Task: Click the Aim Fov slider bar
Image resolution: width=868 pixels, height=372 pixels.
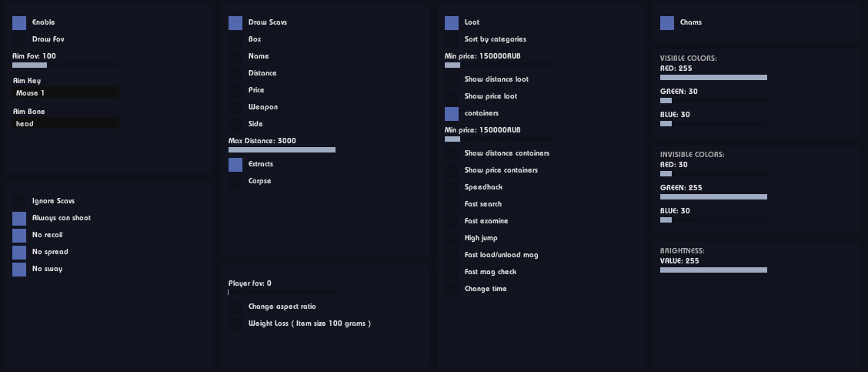Action: pyautogui.click(x=65, y=65)
